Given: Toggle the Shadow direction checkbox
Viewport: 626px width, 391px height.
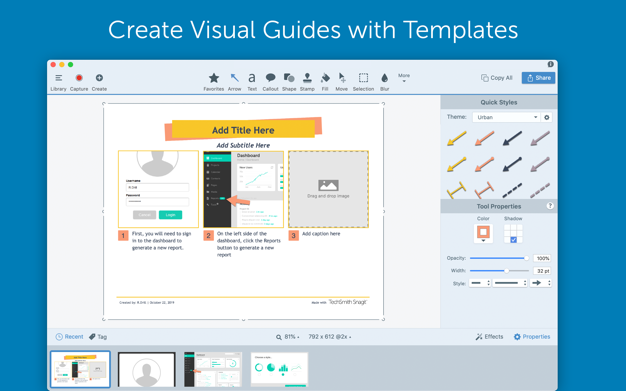Looking at the screenshot, I should (513, 240).
